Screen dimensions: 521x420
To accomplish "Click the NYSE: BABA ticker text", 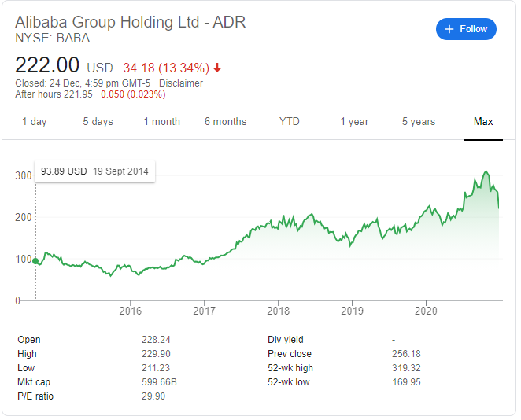I will 53,39.
